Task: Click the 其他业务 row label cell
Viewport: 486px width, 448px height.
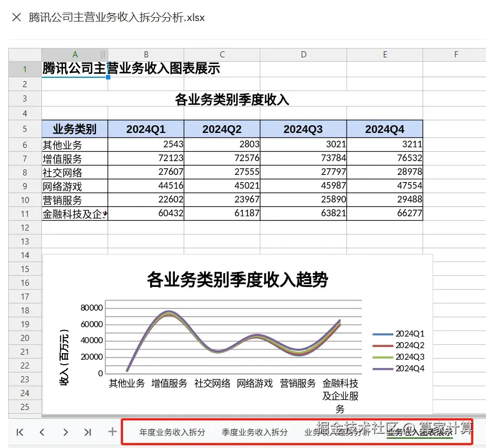Action: coord(74,145)
